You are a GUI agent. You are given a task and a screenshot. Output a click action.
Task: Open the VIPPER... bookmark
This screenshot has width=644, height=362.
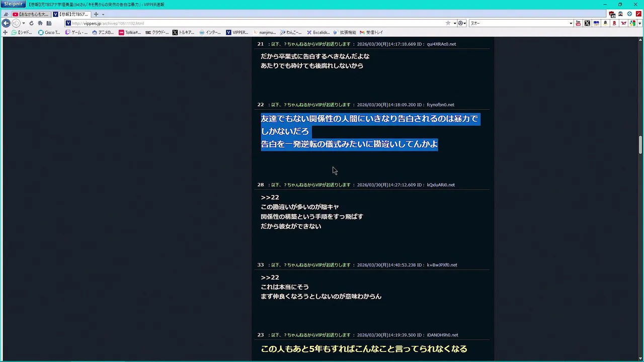(x=237, y=32)
